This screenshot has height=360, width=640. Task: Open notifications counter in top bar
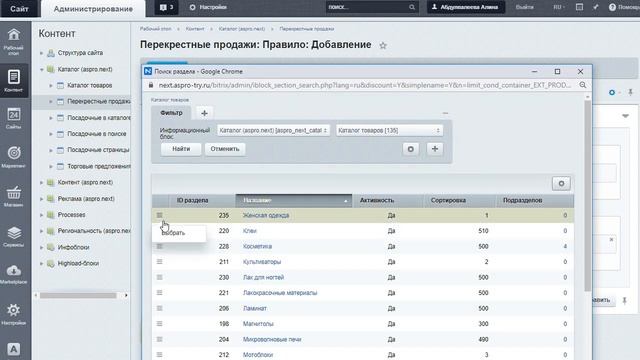(x=167, y=7)
